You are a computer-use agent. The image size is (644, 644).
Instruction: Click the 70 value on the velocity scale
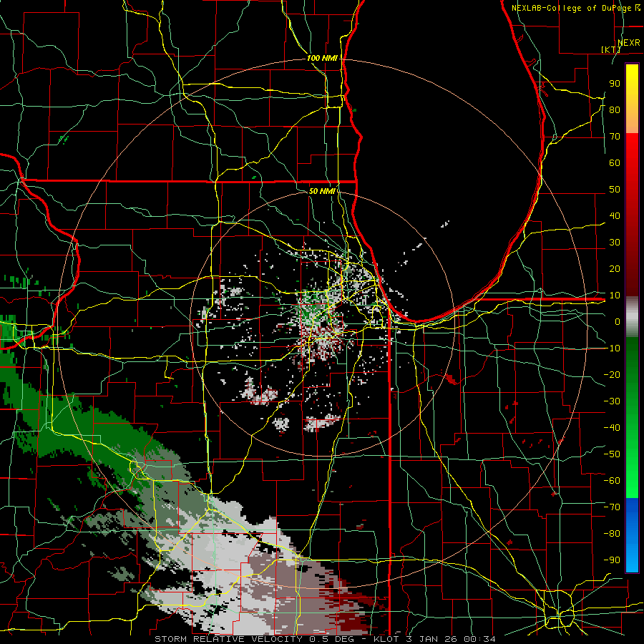tap(615, 137)
